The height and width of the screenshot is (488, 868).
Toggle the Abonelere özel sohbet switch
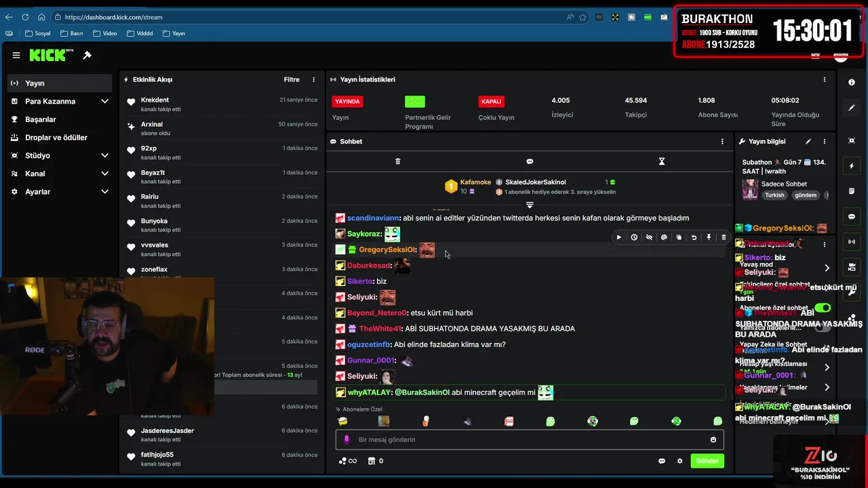point(823,308)
